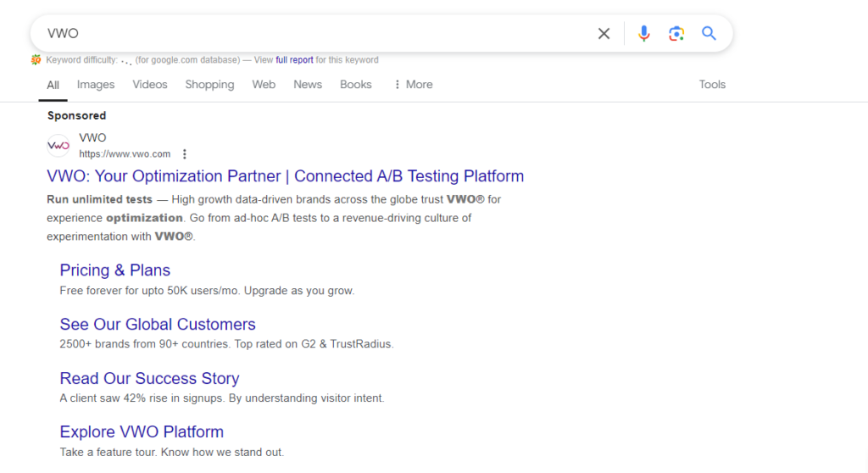The image size is (868, 473).
Task: Switch to the Shopping tab
Action: coord(209,85)
